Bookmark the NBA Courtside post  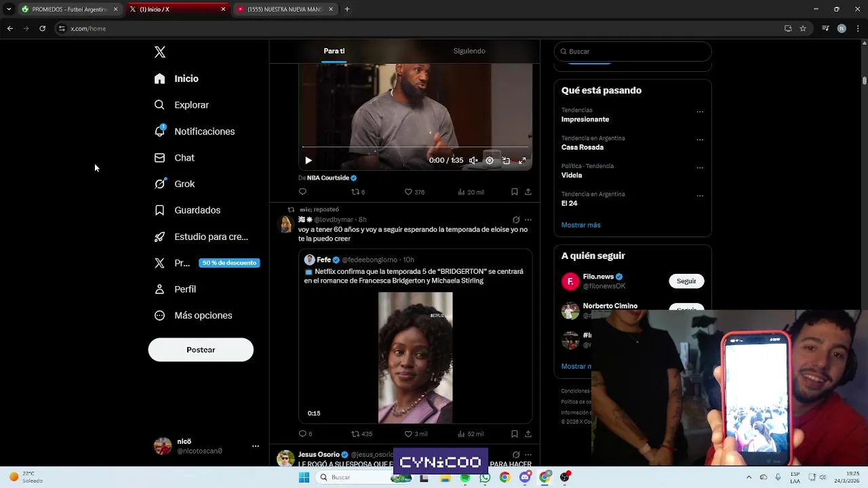[x=514, y=192]
